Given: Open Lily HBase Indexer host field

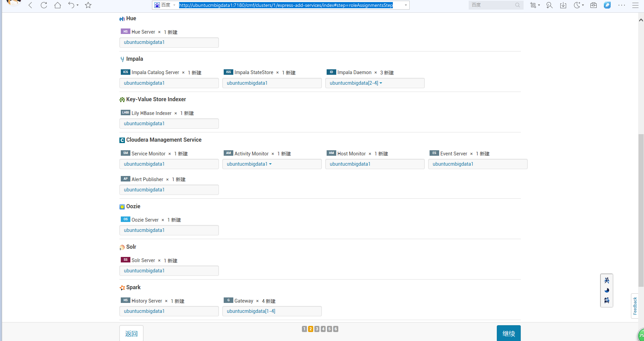Looking at the screenshot, I should tap(169, 124).
